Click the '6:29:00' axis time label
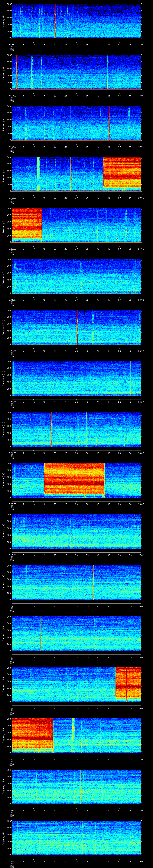 (x=12, y=708)
